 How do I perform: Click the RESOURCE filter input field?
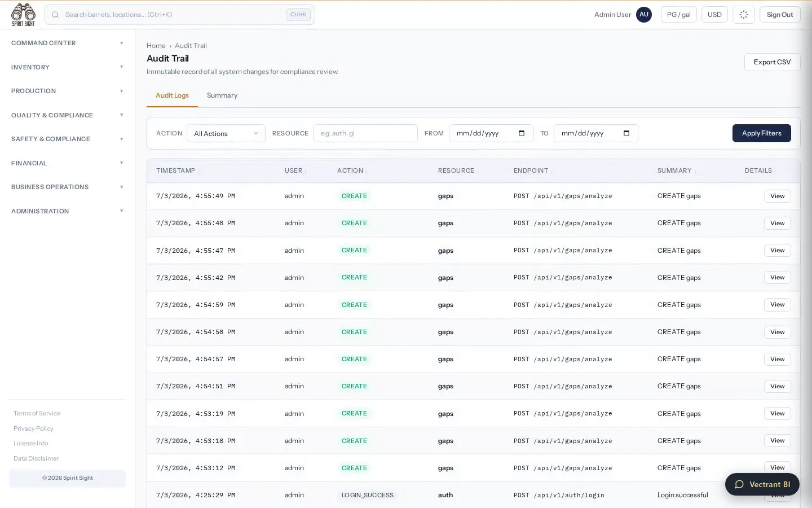[x=365, y=133]
